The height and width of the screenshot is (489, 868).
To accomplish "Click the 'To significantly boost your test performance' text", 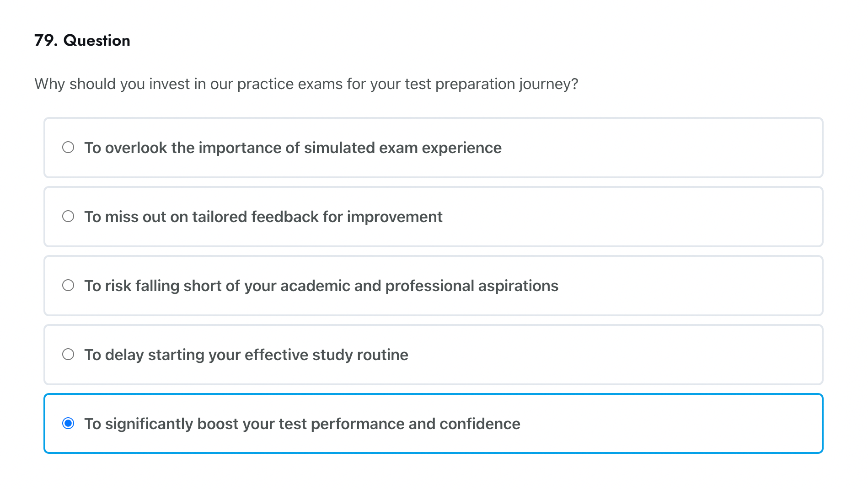I will click(302, 424).
